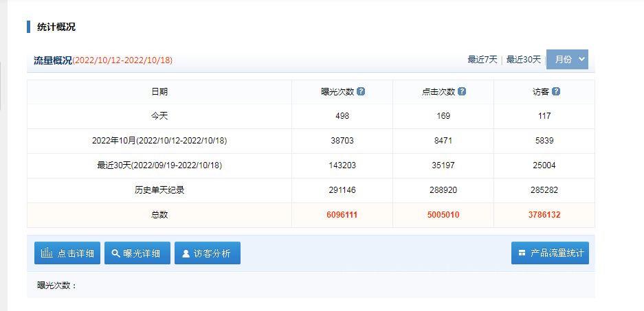This screenshot has height=311, width=644.
Task: Click help icon beside 访客 header
Action: 556,91
